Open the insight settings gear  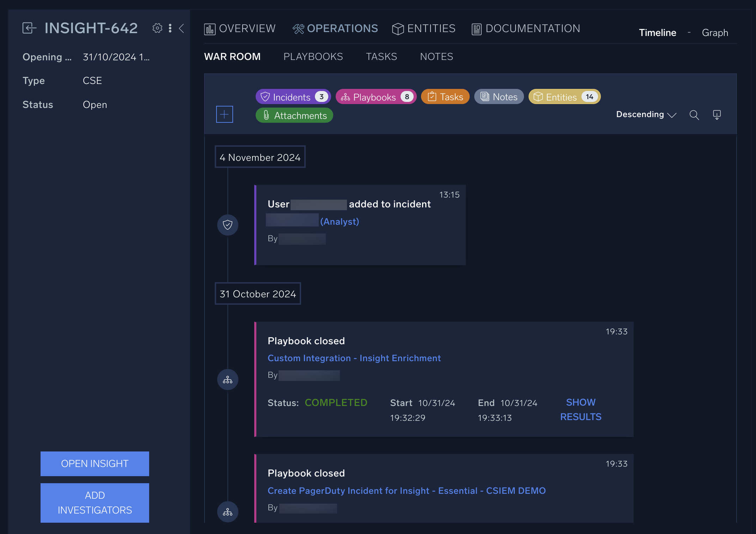(157, 28)
